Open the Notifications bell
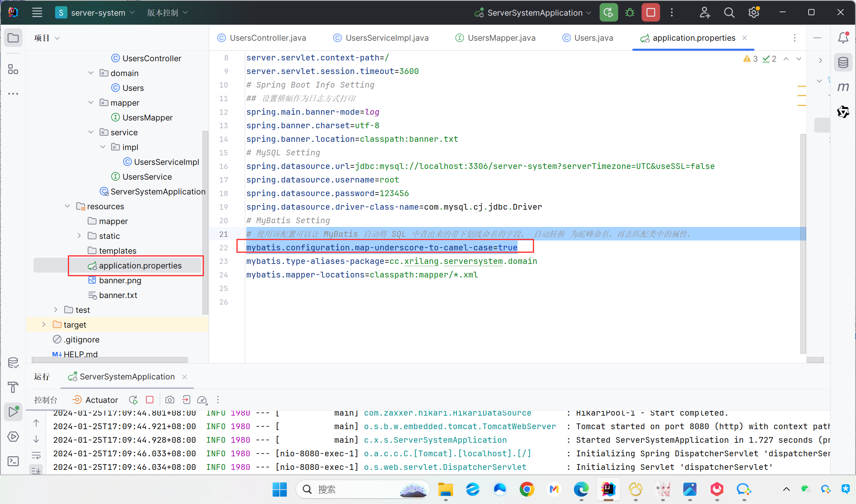 click(843, 38)
